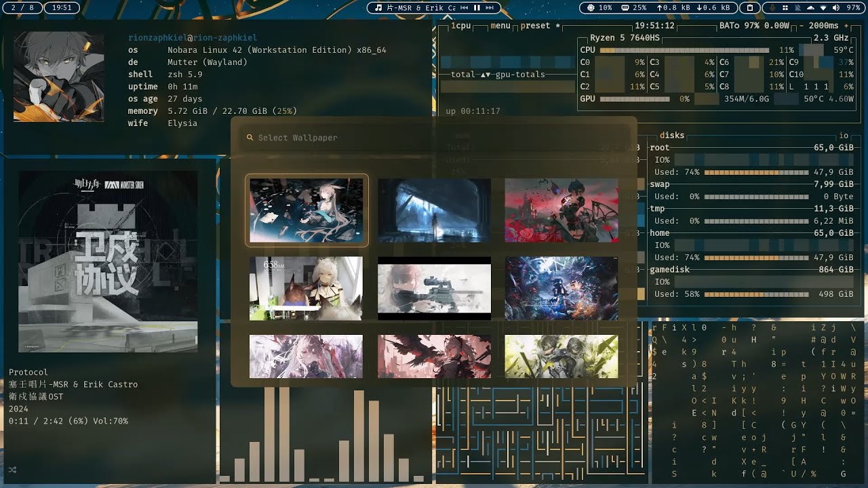Toggle the muted microphone icon
The width and height of the screenshot is (868, 488).
coord(772,7)
